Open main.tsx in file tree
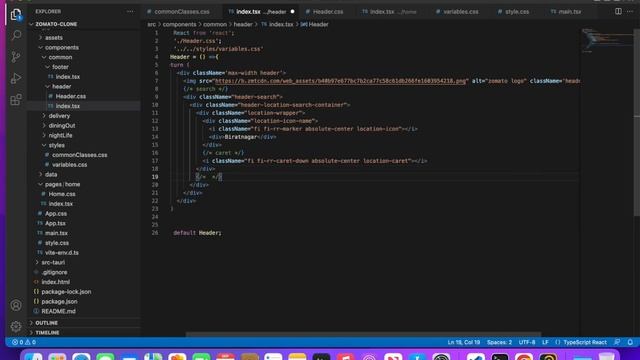This screenshot has height=360, width=640. [x=56, y=233]
